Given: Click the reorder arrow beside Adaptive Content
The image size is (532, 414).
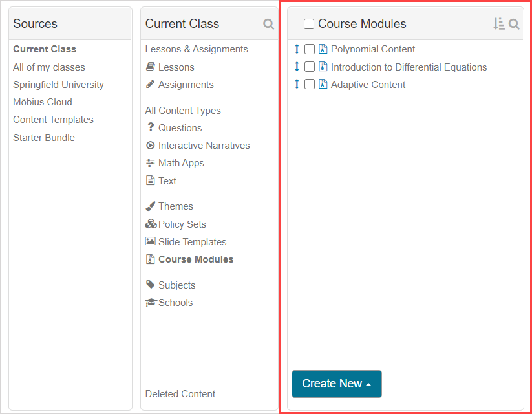Looking at the screenshot, I should coord(297,85).
